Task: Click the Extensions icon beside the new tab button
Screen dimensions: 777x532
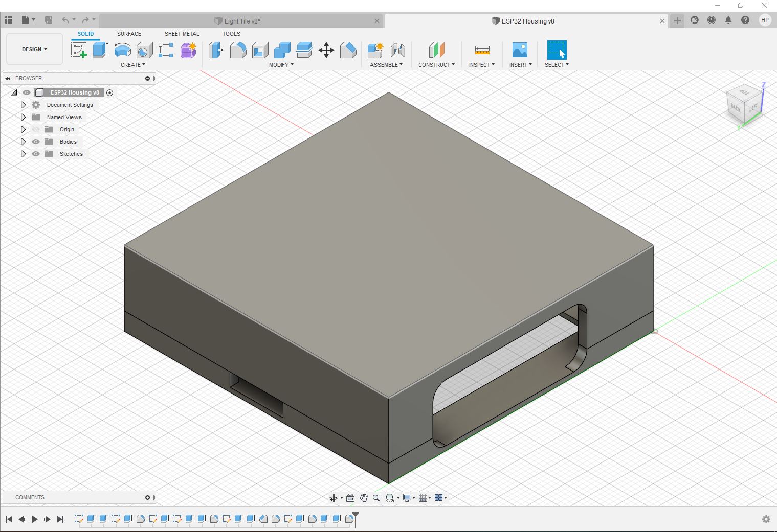Action: coord(695,20)
